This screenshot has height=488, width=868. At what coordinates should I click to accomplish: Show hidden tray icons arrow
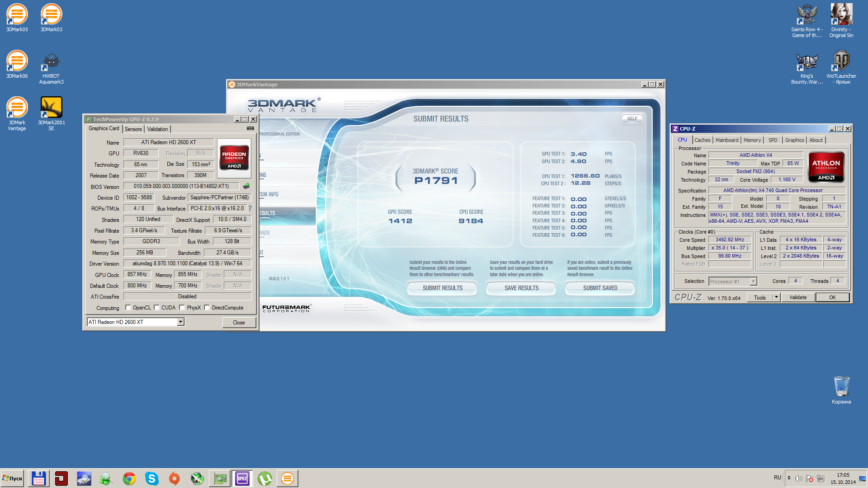789,478
